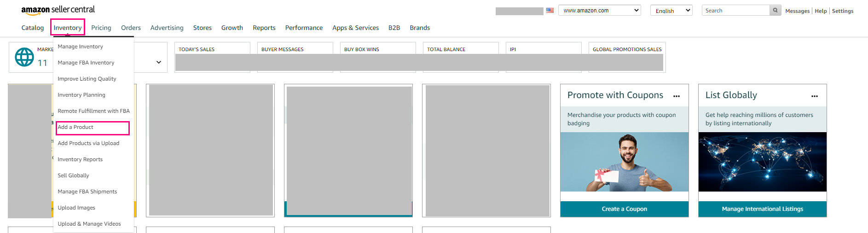
Task: Click the globe marketplaces icon
Action: pyautogui.click(x=24, y=57)
